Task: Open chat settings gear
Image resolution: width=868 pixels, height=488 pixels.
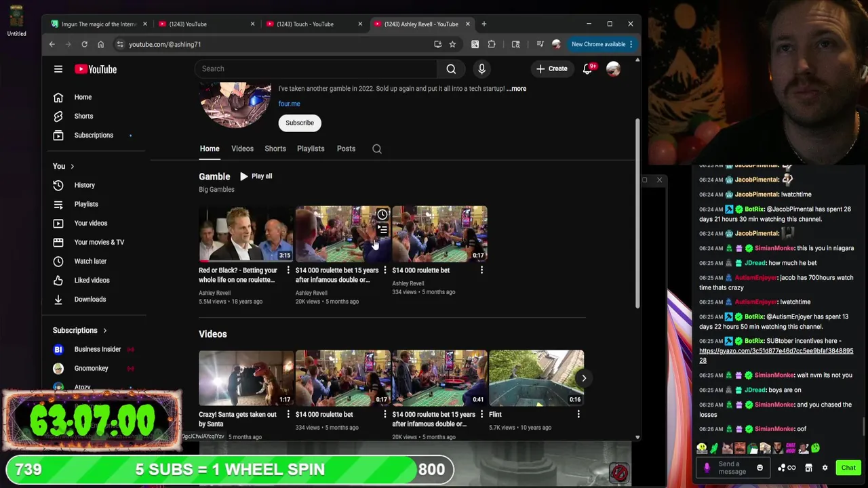Action: (x=825, y=468)
